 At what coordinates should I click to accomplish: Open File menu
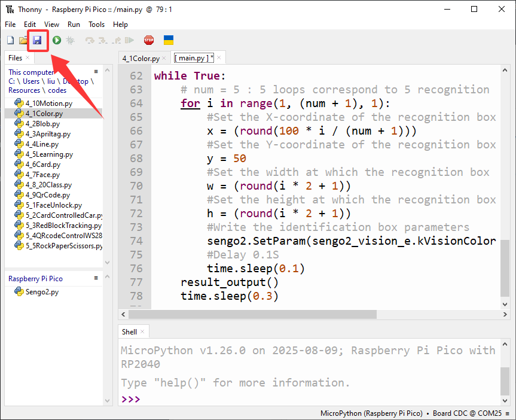(10, 25)
